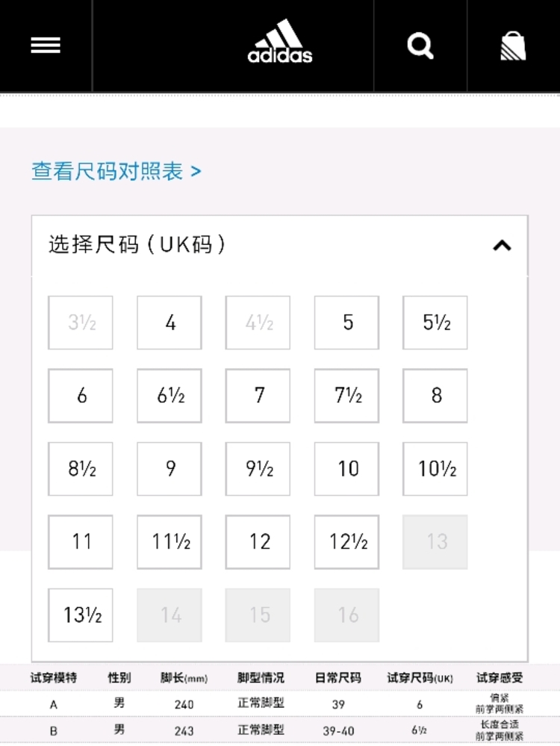Open the 查看尺码对照表 link
Viewport: 560px width, 746px height.
(x=116, y=171)
